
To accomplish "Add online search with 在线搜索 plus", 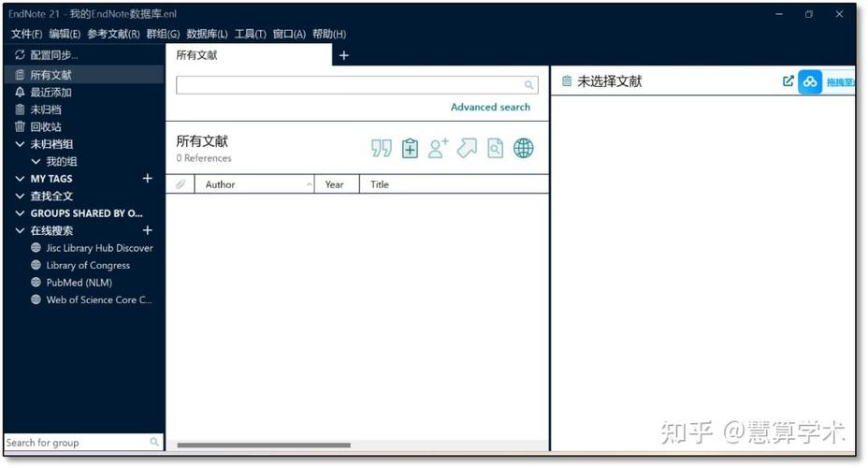I will pyautogui.click(x=147, y=230).
